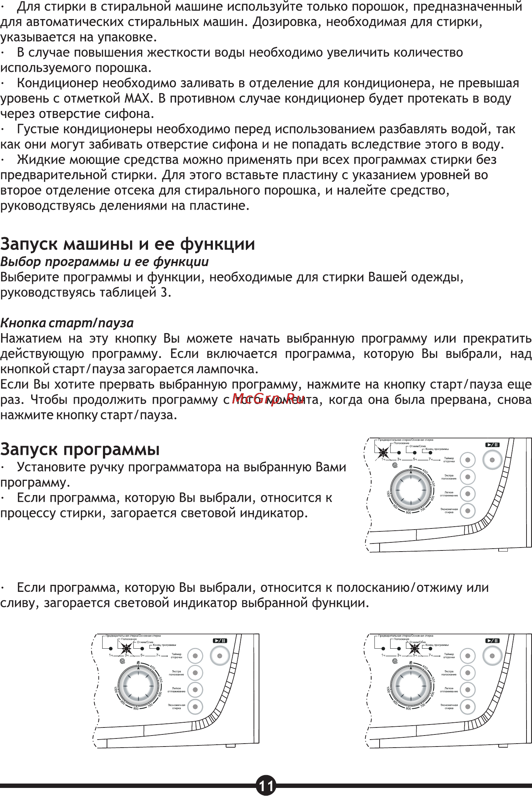Click spiral symbol in the wash-indicator-lit diagram
532x796 pixels.
(x=395, y=465)
